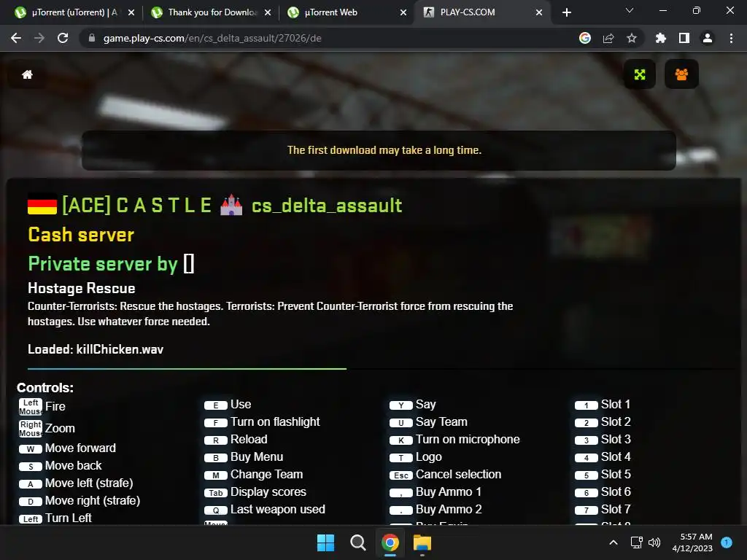Click the Esc key Cancel selection entry

[446, 475]
